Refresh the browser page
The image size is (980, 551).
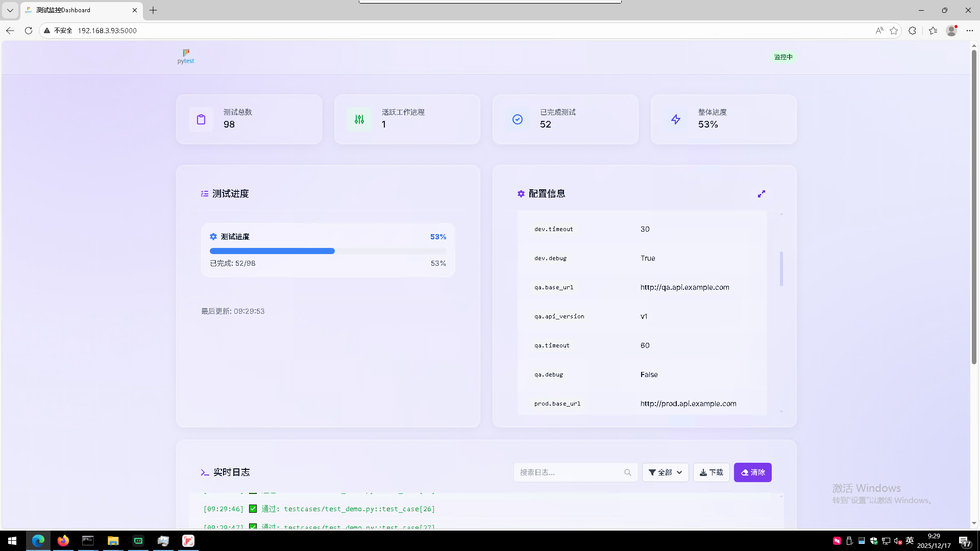click(x=29, y=31)
